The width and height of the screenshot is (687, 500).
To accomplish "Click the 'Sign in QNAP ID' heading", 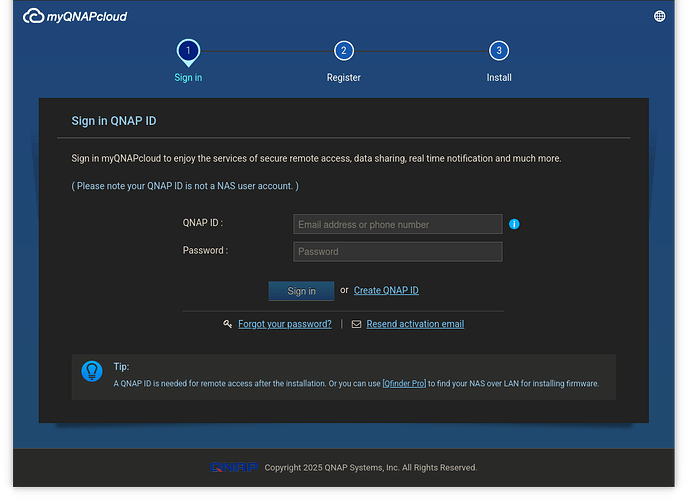I will pyautogui.click(x=114, y=121).
